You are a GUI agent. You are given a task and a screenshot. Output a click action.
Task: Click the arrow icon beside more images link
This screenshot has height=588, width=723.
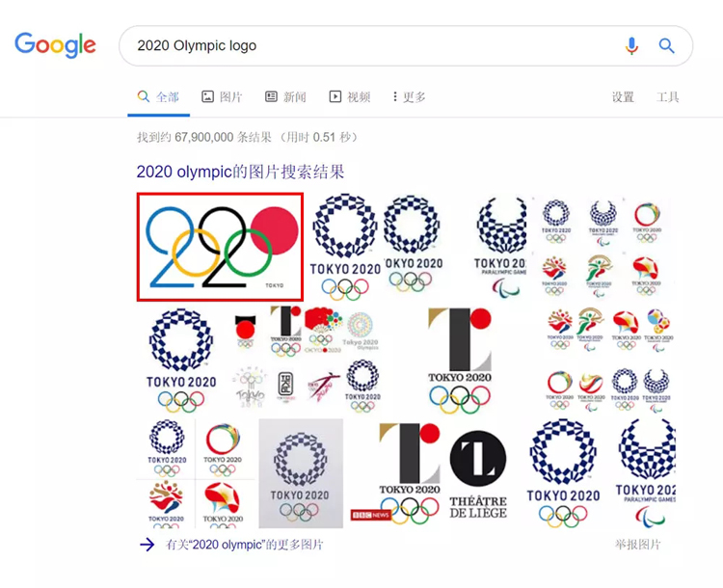147,545
